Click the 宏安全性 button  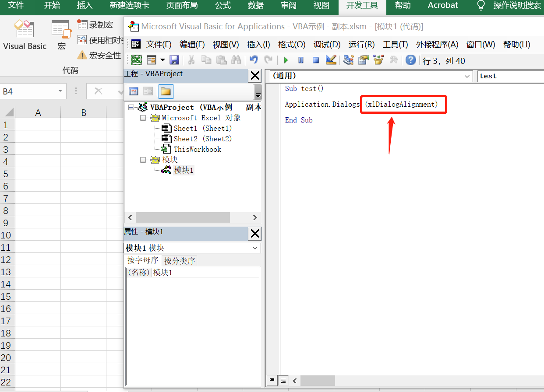[100, 55]
